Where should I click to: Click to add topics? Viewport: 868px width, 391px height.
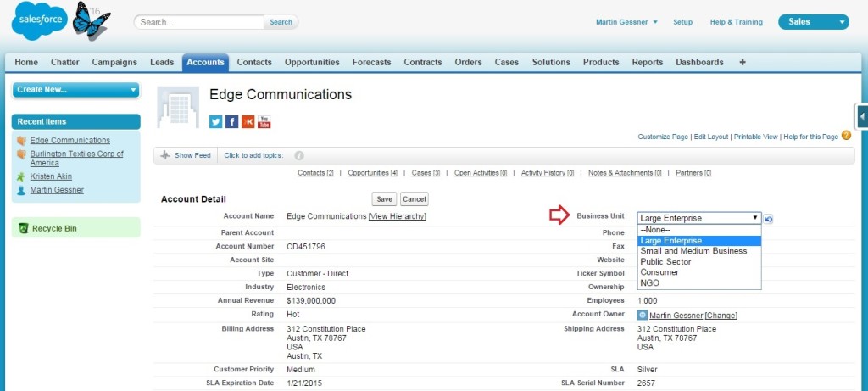point(253,155)
